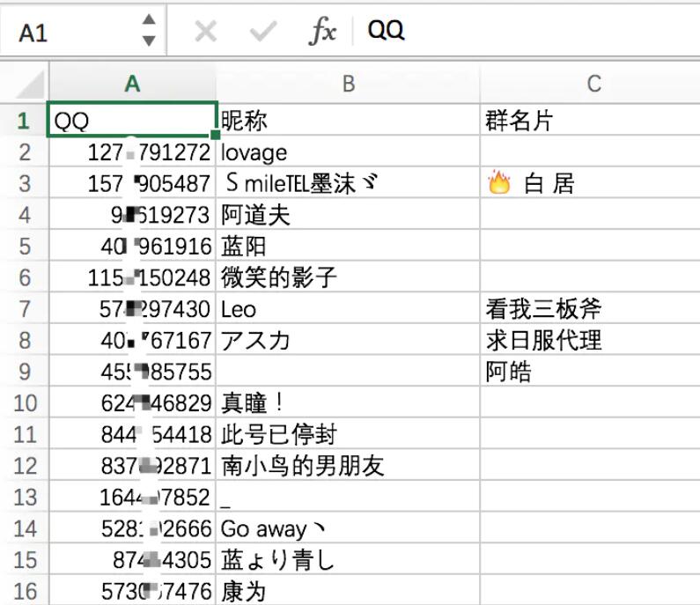Select row 12 header
The width and height of the screenshot is (700, 605).
(x=24, y=466)
